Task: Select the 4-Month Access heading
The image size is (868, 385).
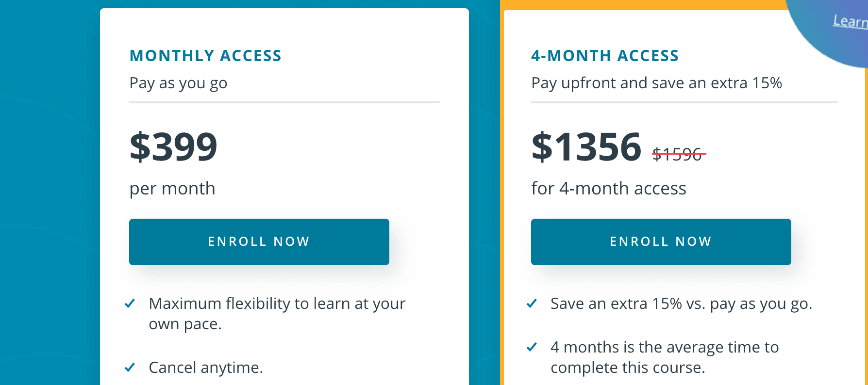Action: click(605, 56)
